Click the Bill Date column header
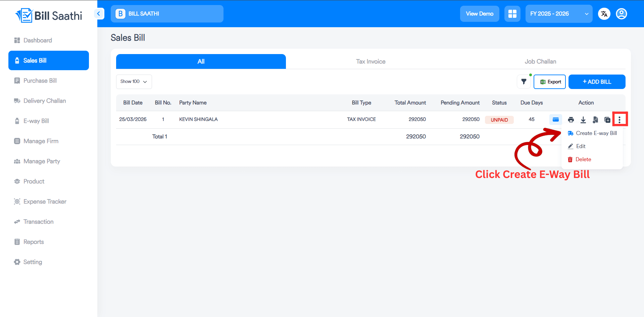 tap(133, 103)
